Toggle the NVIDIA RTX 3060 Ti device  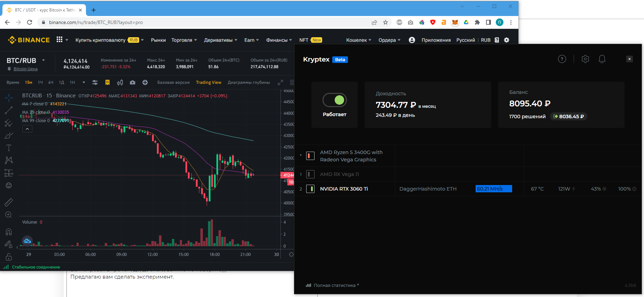310,189
